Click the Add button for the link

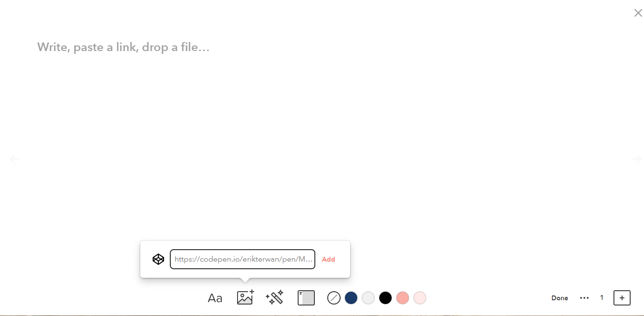tap(329, 259)
